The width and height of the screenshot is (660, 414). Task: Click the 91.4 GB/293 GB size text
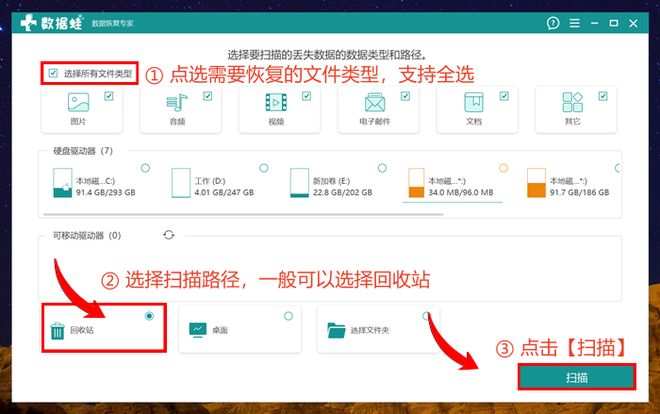[106, 192]
